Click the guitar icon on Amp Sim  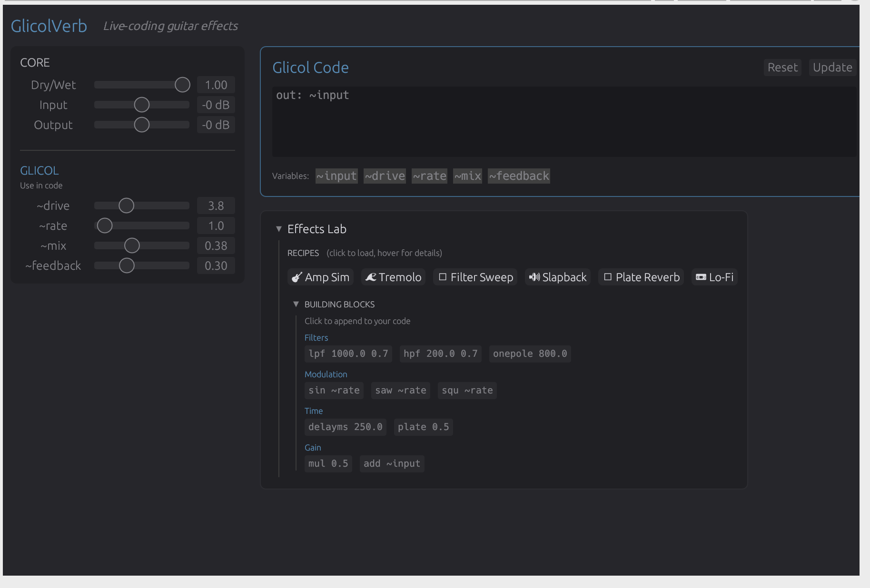coord(297,277)
